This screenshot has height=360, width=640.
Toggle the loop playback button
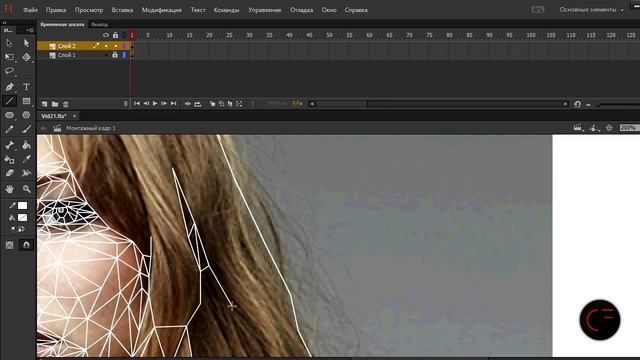tap(198, 104)
